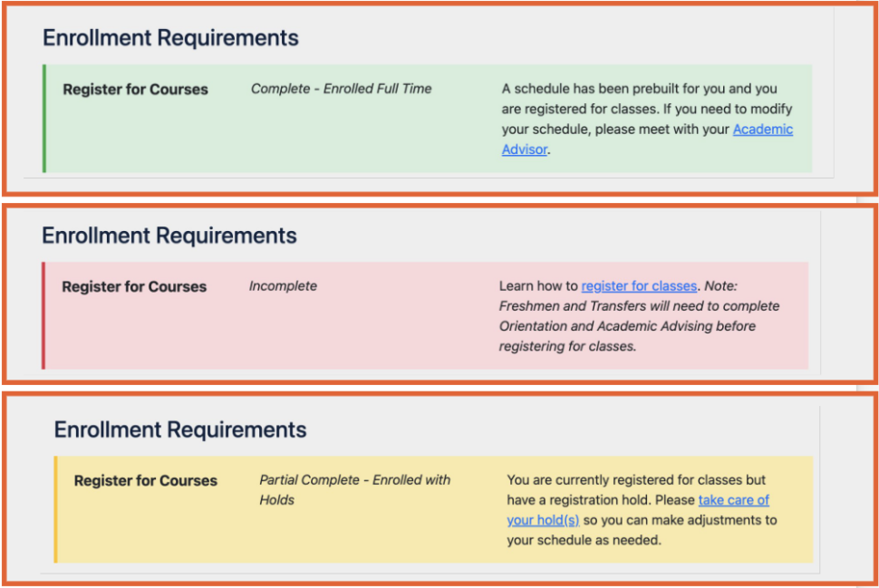
Task: Select Register for Courses in yellow row
Action: tap(145, 481)
